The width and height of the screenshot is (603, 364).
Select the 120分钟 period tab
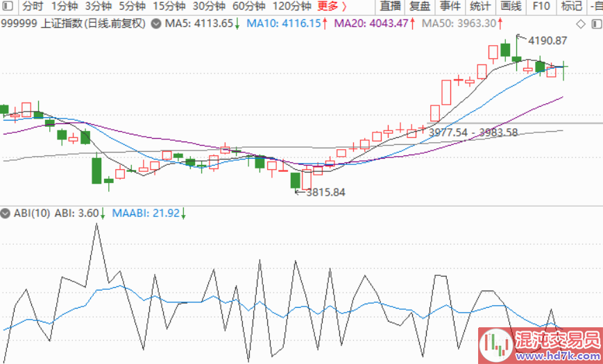(x=292, y=7)
